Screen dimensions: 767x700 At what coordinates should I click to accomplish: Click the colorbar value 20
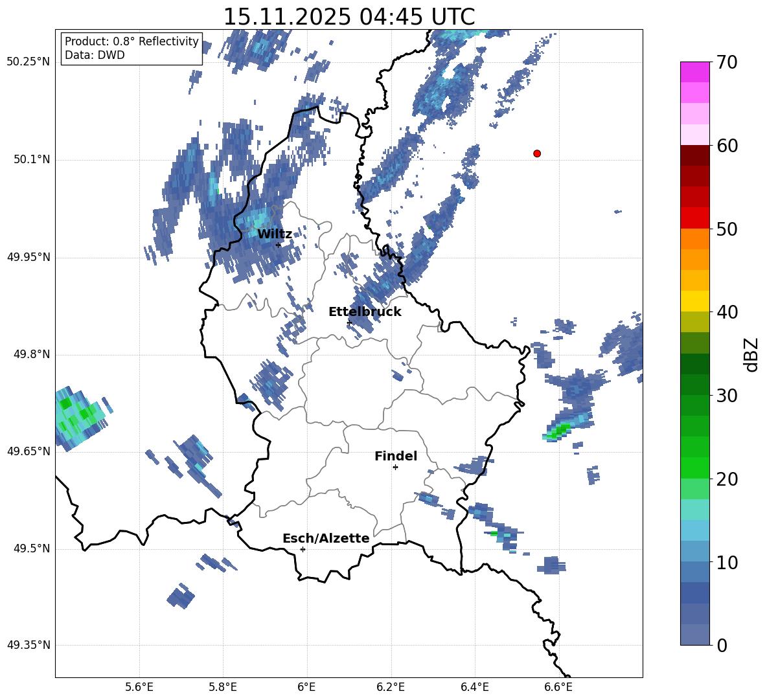tap(727, 479)
